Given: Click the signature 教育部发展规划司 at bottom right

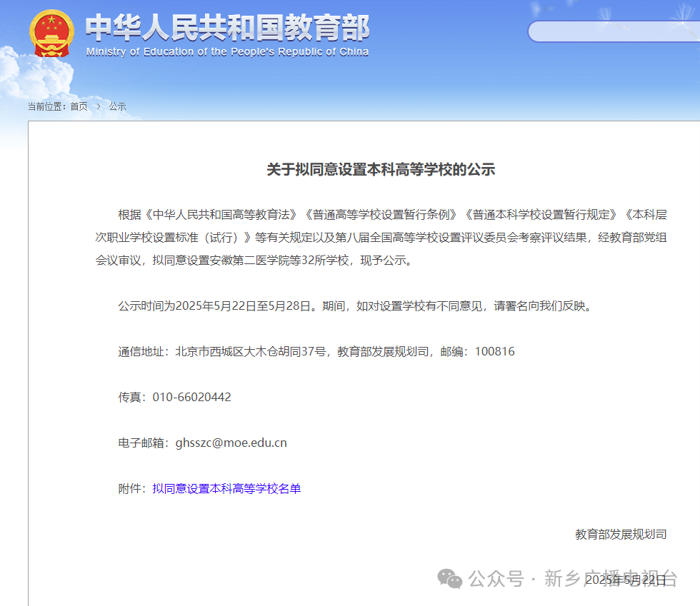Looking at the screenshot, I should [x=621, y=534].
